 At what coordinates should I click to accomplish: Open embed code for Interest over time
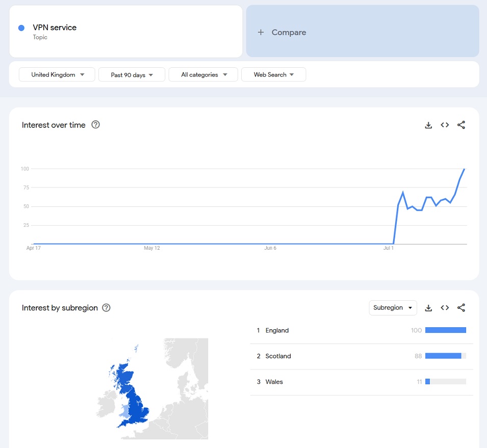coord(445,125)
